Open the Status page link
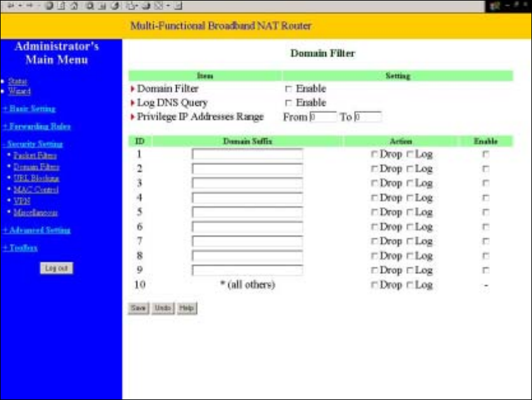 (x=18, y=81)
